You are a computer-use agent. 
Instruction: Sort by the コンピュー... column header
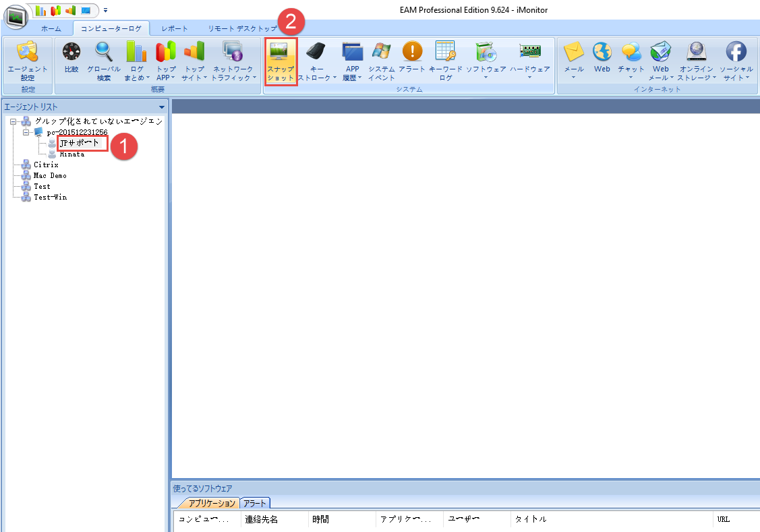(x=207, y=519)
